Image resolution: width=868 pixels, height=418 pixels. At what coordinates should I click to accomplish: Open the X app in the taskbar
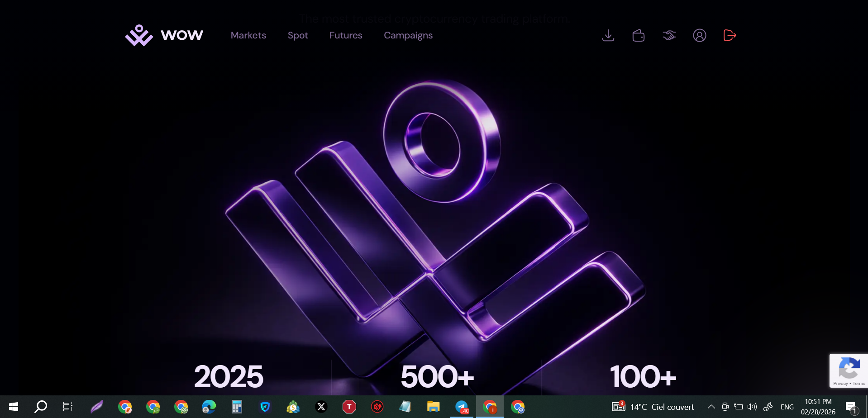pyautogui.click(x=321, y=407)
